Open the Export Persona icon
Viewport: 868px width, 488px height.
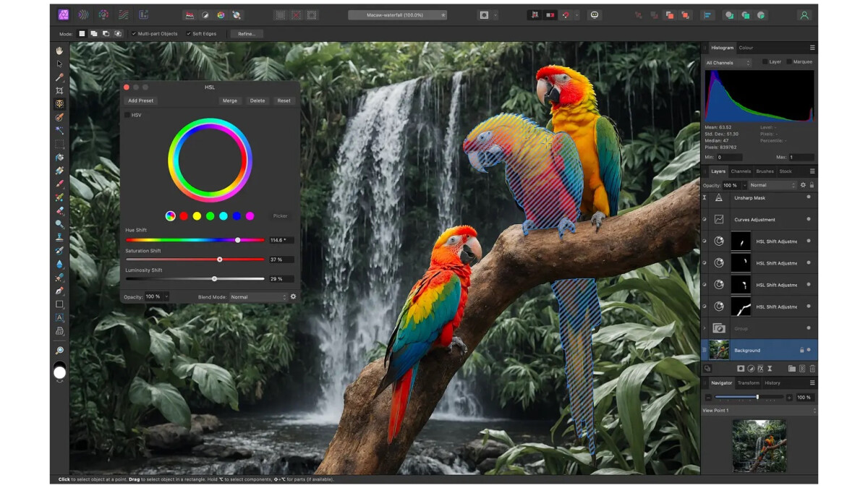tap(143, 14)
